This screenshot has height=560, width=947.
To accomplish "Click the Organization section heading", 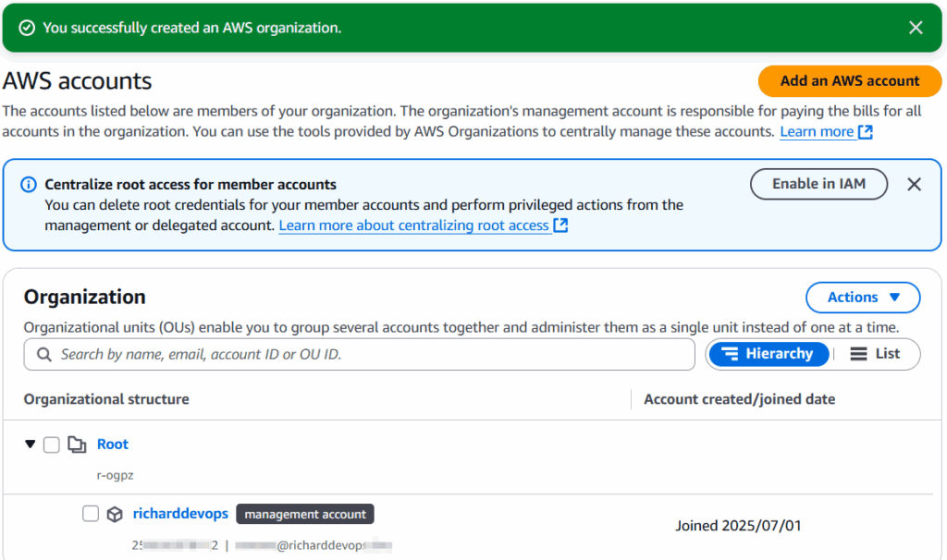I will (84, 297).
